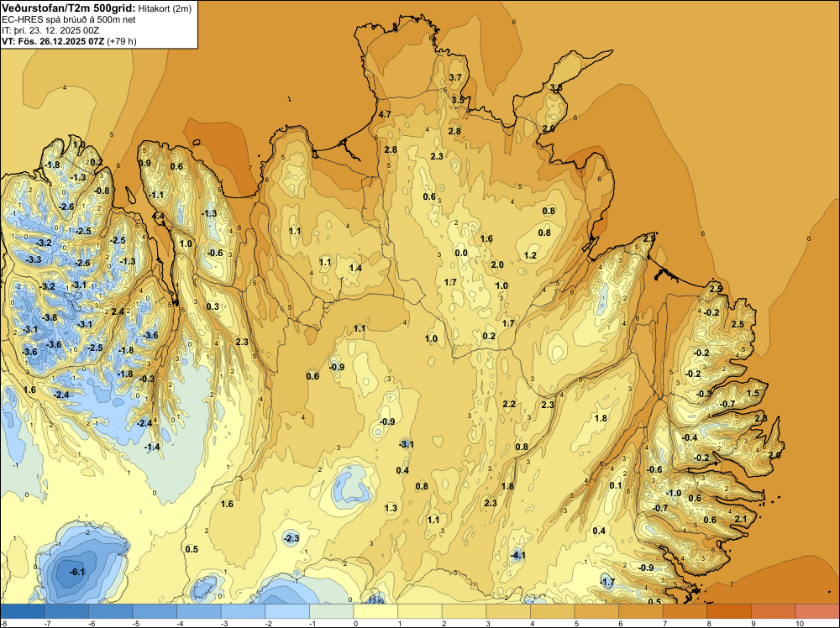Image resolution: width=840 pixels, height=628 pixels.
Task: Click the '1.2' temperature value
Action: click(x=530, y=255)
